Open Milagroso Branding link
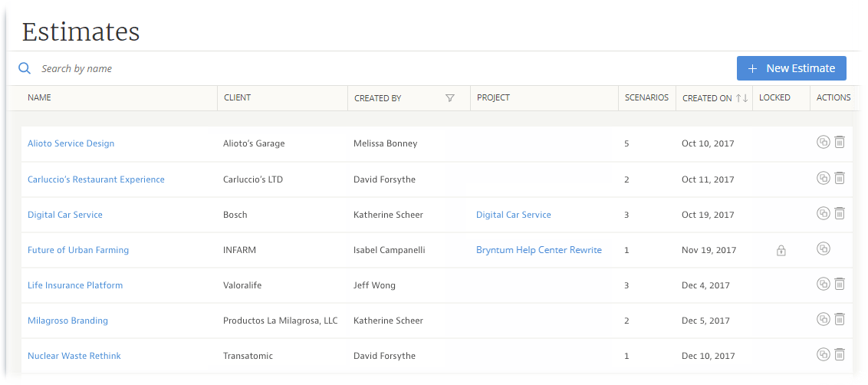 [x=67, y=321]
